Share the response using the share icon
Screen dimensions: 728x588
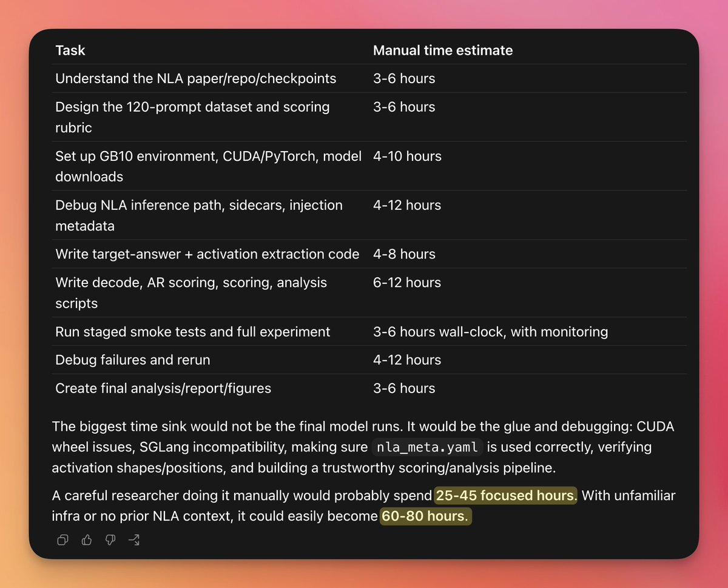tap(134, 540)
